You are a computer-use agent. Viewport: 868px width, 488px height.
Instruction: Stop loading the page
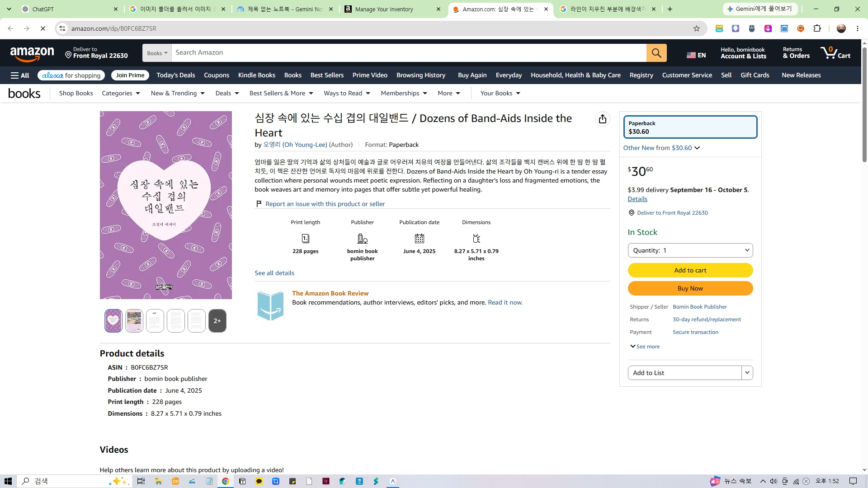coord(43,28)
